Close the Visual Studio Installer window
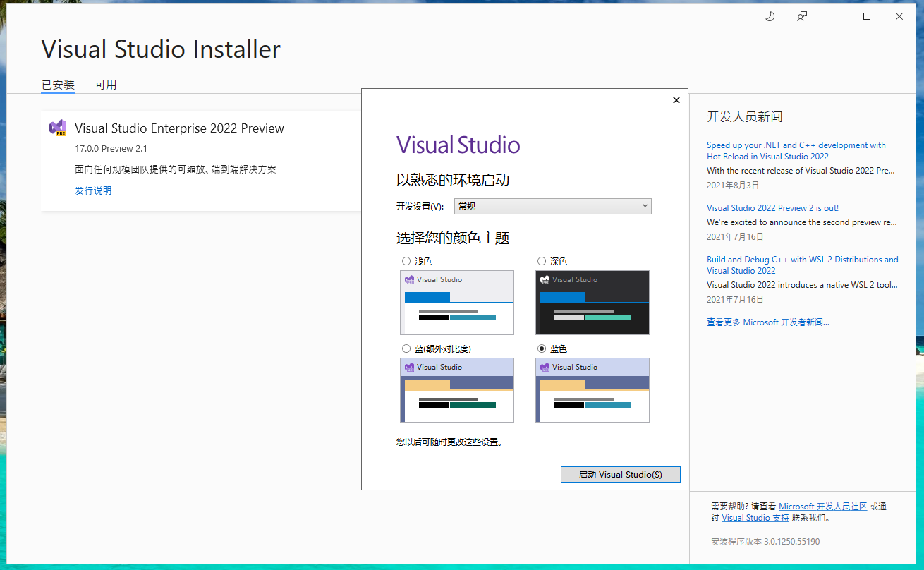This screenshot has height=570, width=924. (899, 16)
